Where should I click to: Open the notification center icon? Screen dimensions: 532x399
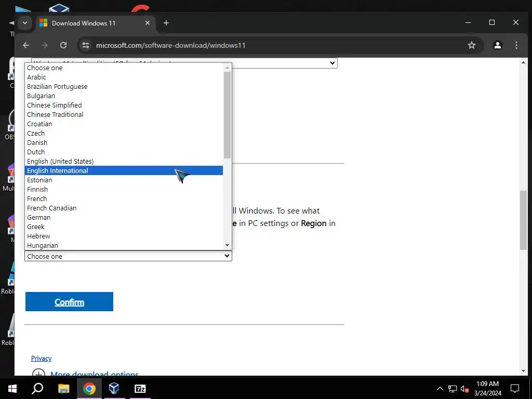pos(515,389)
